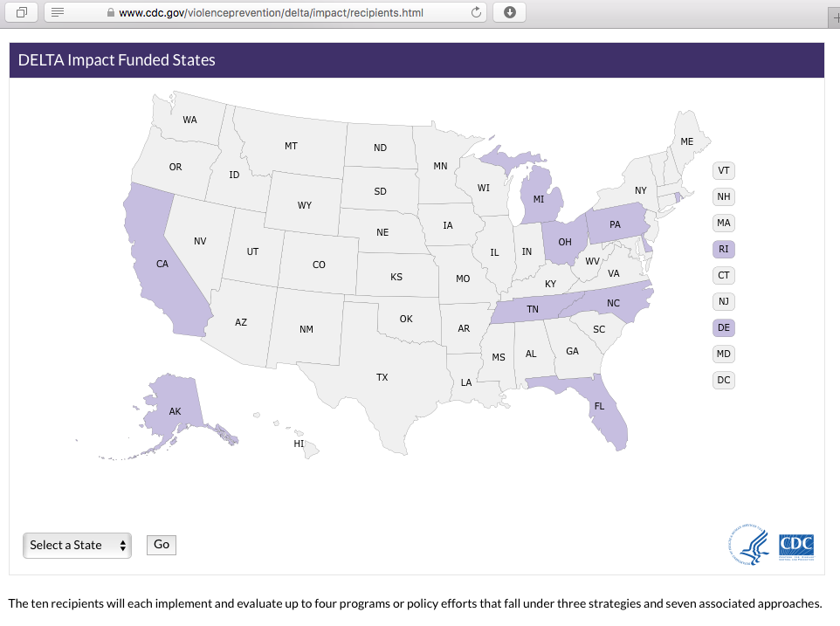Select Alaska on the map

(175, 409)
